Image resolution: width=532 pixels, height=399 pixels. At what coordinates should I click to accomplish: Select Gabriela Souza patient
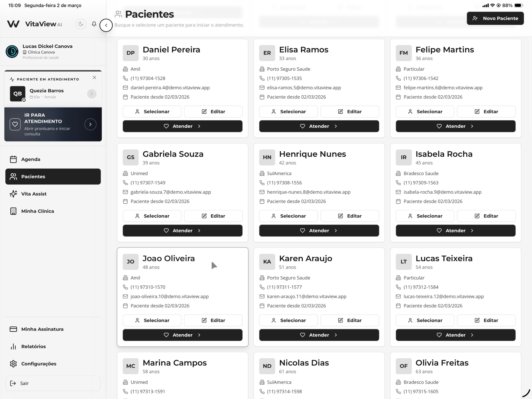pyautogui.click(x=152, y=216)
